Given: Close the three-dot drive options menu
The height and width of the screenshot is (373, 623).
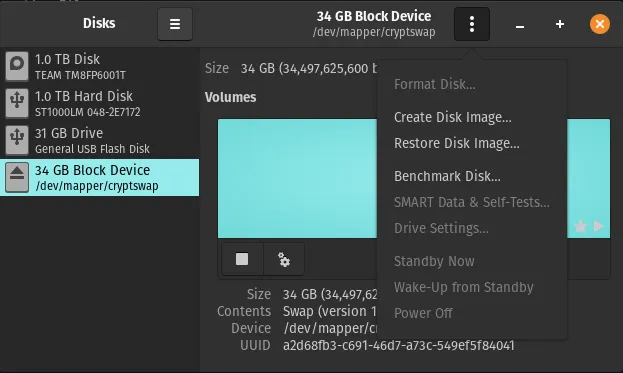Looking at the screenshot, I should [472, 24].
